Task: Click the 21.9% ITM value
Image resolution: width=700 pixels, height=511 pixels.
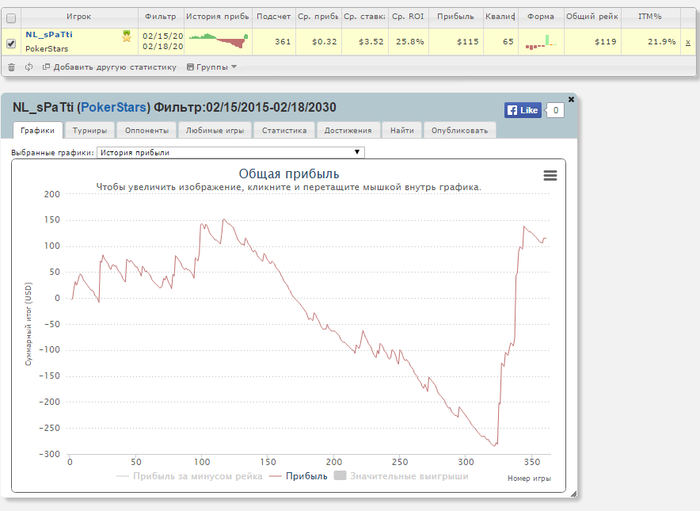Action: [662, 42]
